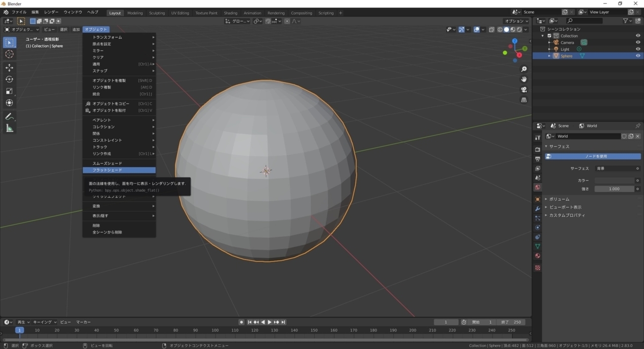
Task: Activate the Move tool
Action: pos(9,67)
